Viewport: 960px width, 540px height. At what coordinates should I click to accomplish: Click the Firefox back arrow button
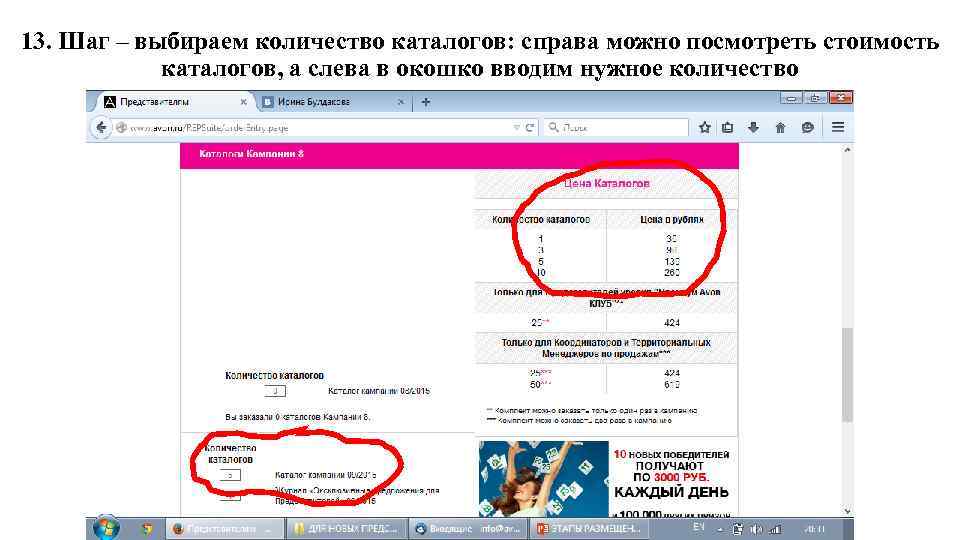click(100, 127)
